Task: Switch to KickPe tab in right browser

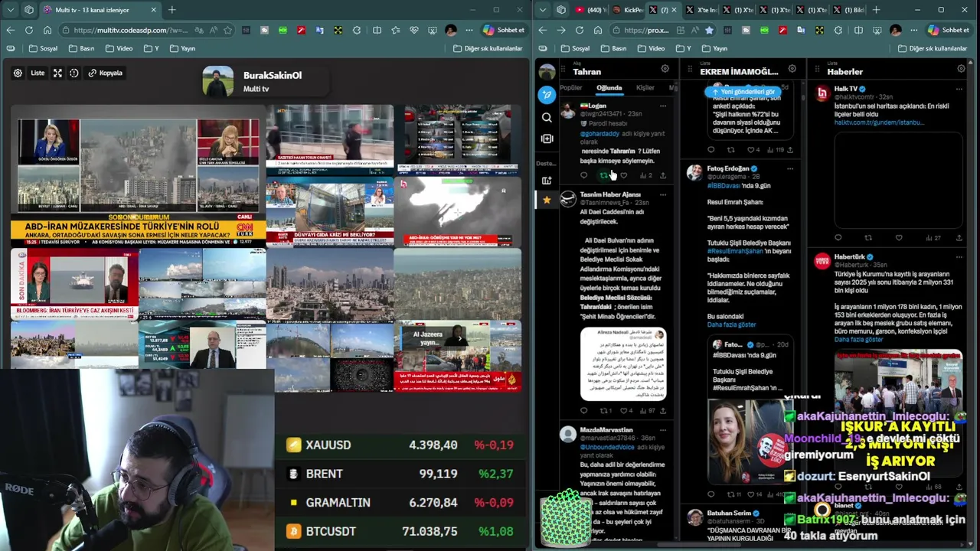Action: (628, 10)
